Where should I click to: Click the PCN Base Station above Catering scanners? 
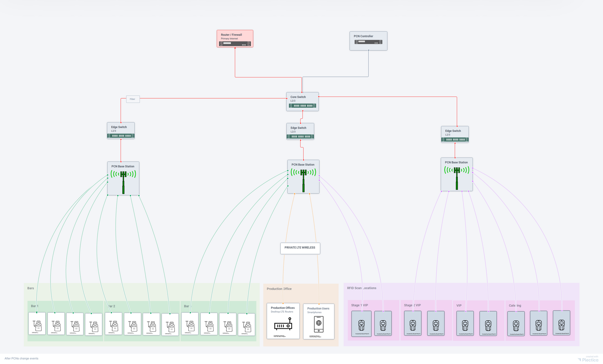(457, 174)
